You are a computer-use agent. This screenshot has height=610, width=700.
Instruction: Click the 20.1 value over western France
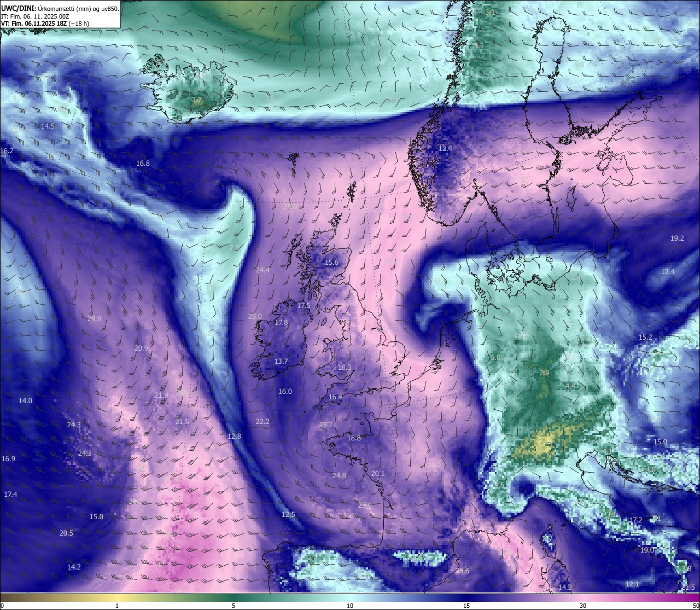(378, 473)
